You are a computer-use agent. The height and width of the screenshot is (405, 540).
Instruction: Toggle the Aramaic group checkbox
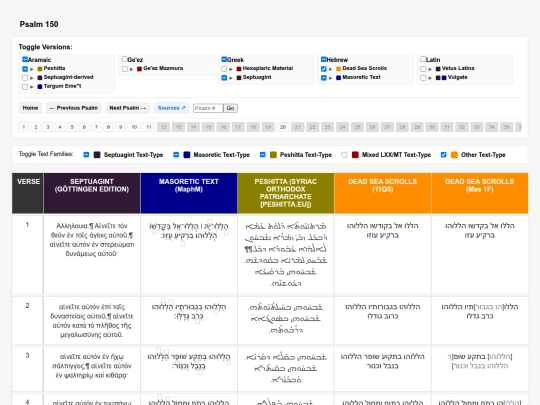[25, 59]
